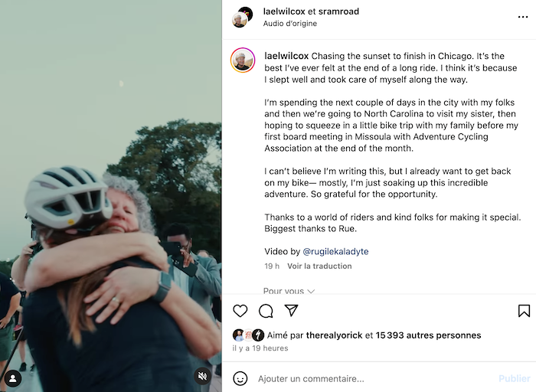The height and width of the screenshot is (392, 536).
Task: Click the 'Audio d'origine' link
Action: (288, 24)
